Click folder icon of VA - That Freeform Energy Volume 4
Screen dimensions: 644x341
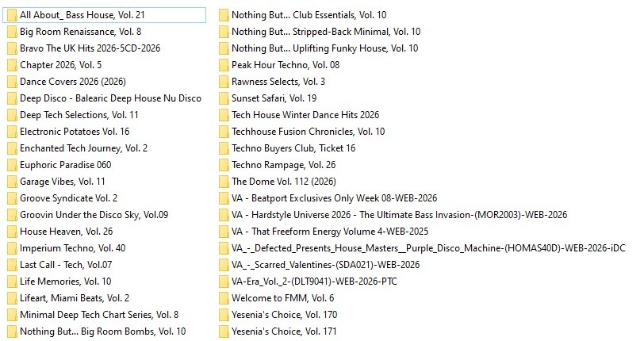coord(224,232)
